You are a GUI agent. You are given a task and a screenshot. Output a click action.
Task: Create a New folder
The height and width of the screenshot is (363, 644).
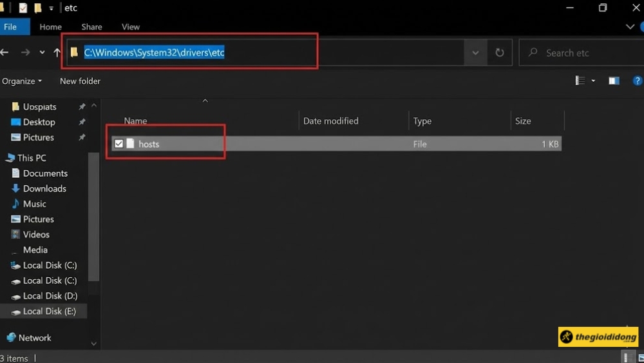(x=80, y=81)
